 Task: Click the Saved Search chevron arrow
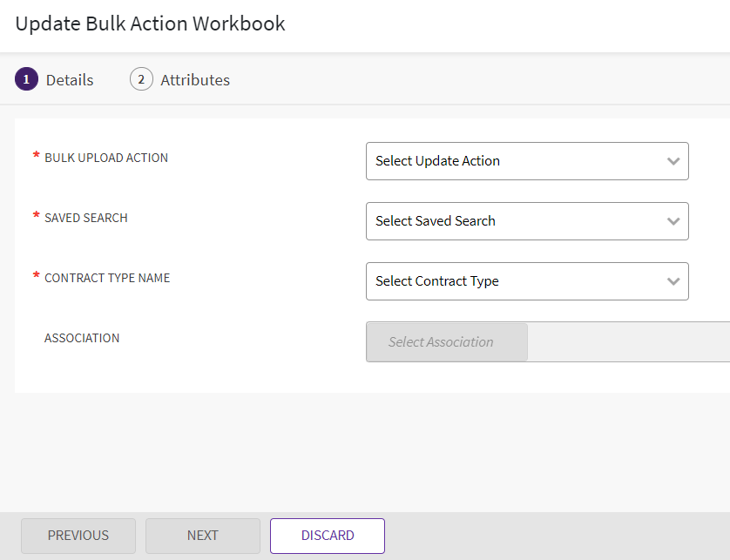coord(673,221)
